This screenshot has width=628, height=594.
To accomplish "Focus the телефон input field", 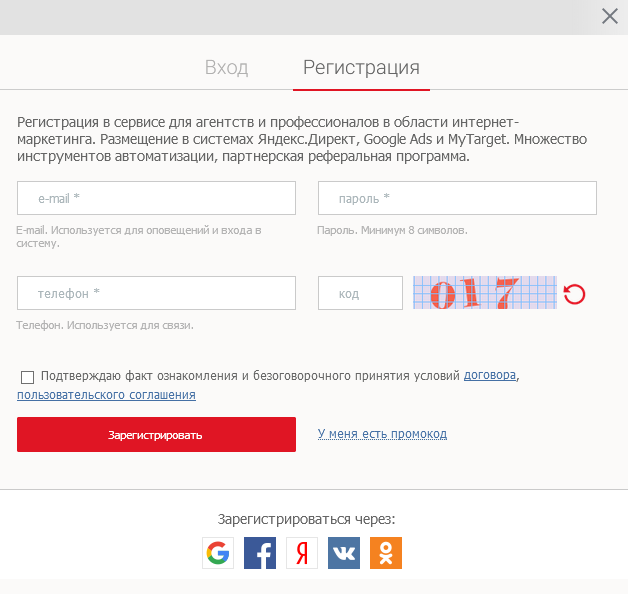I will (x=156, y=293).
